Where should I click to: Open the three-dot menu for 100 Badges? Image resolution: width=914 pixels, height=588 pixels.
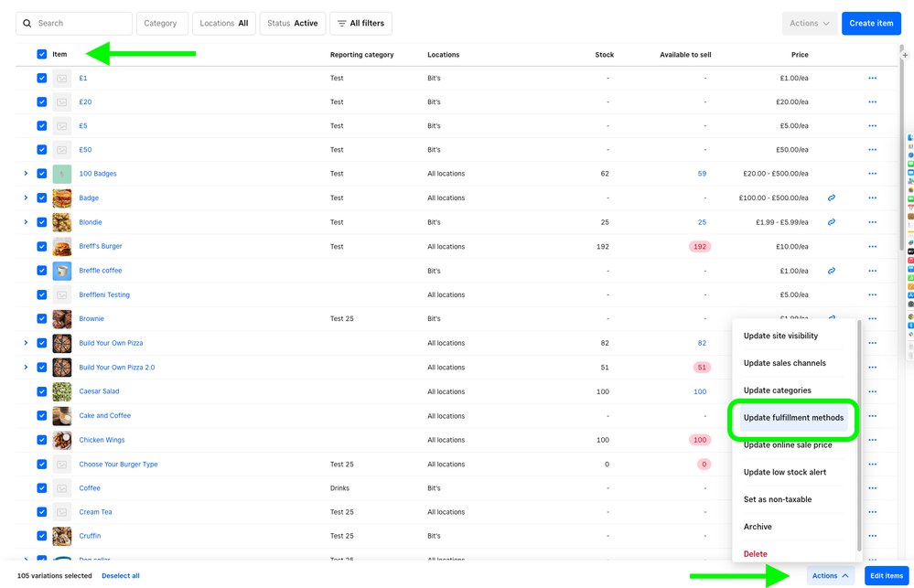pos(872,174)
